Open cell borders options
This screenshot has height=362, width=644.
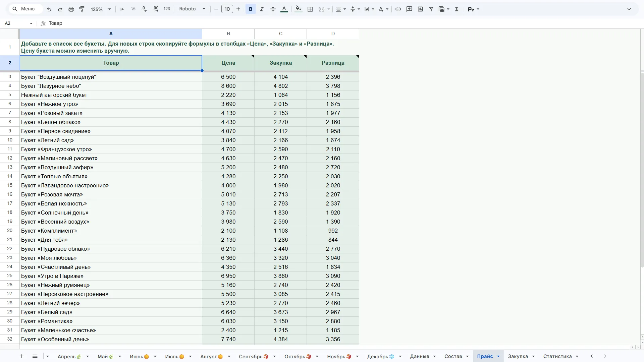point(310,9)
